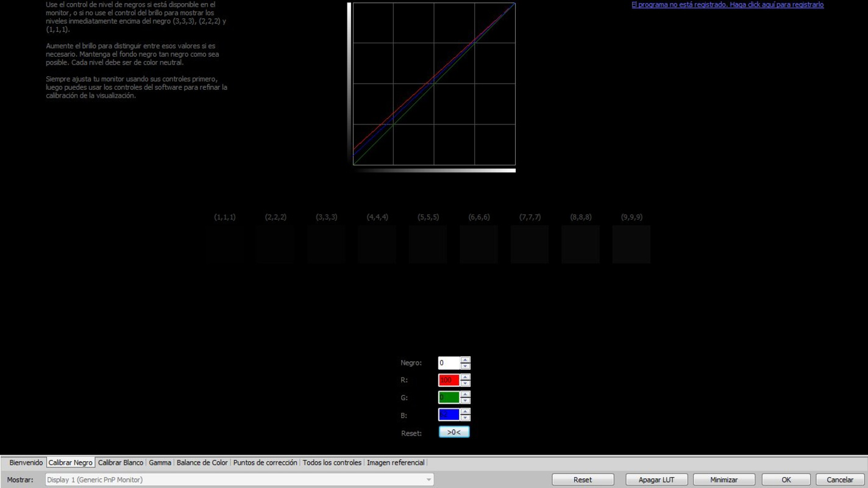Click the Reset button in bottom bar
The height and width of the screenshot is (488, 868).
click(583, 479)
